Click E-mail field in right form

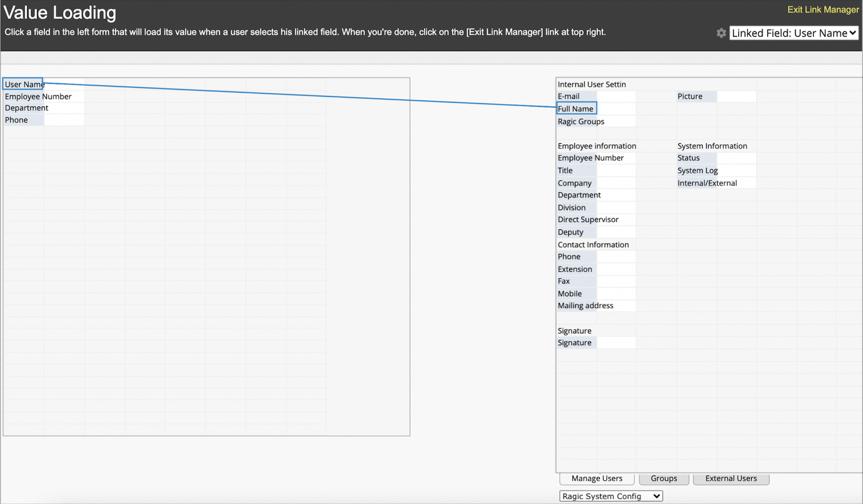(569, 97)
